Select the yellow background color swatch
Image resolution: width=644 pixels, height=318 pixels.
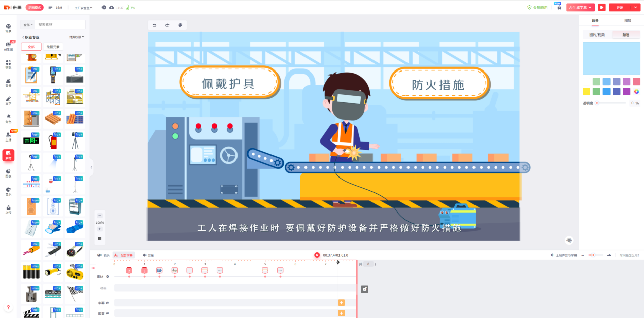coord(586,91)
